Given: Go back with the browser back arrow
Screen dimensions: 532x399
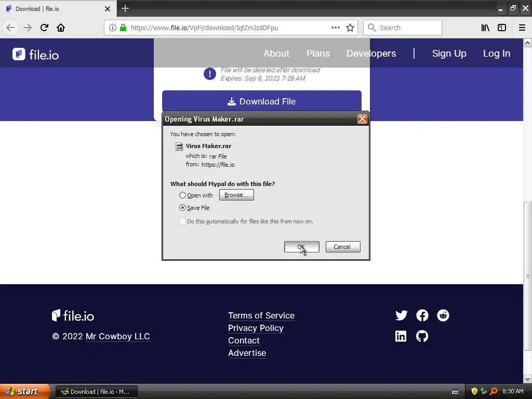Looking at the screenshot, I should click(10, 28).
